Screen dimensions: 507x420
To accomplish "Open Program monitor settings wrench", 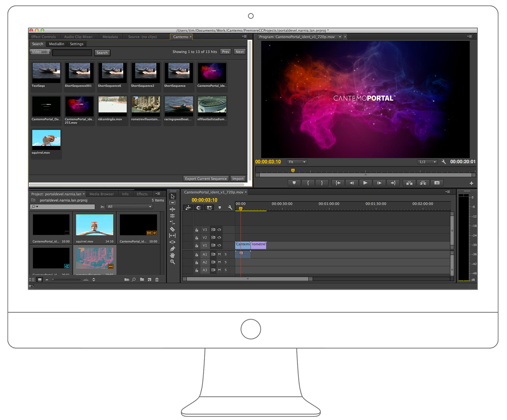I will point(444,162).
